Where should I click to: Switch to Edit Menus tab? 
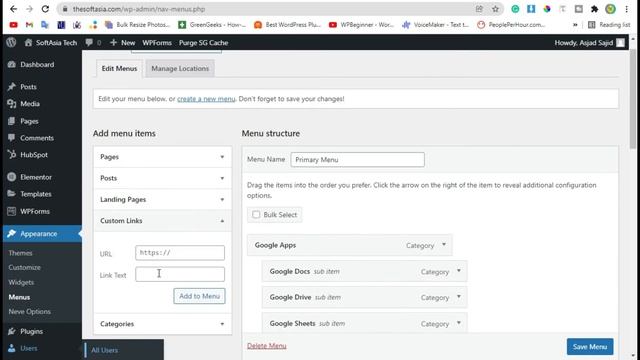[119, 68]
